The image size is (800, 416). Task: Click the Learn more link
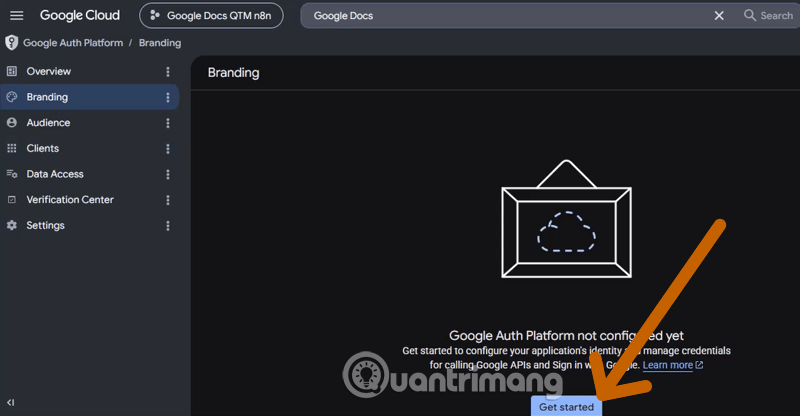672,365
